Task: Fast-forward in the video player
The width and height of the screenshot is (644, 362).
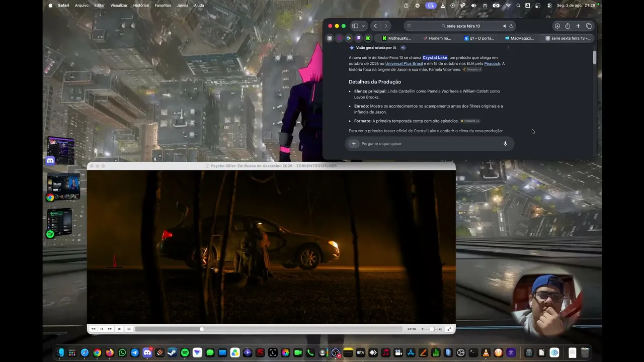Action: coord(110,329)
